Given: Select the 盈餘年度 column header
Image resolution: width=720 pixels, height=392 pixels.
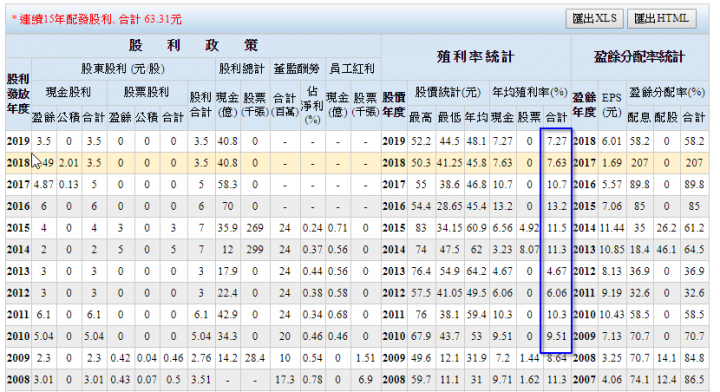Looking at the screenshot, I should coord(584,105).
